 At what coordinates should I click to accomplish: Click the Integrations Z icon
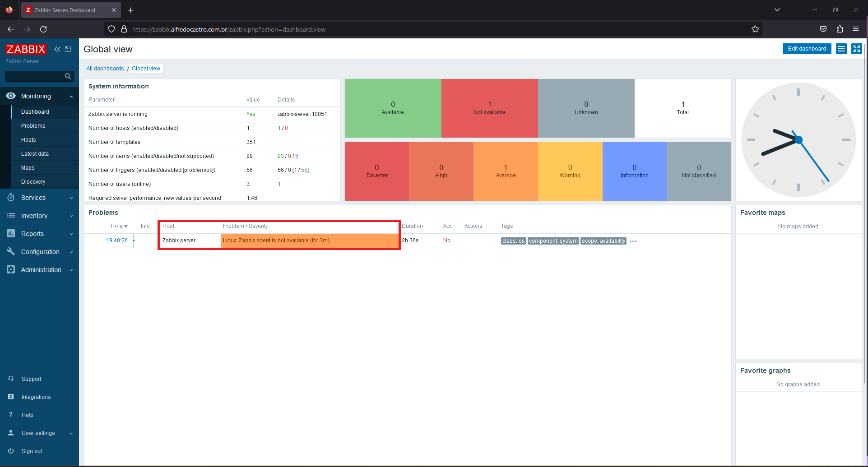pyautogui.click(x=11, y=397)
